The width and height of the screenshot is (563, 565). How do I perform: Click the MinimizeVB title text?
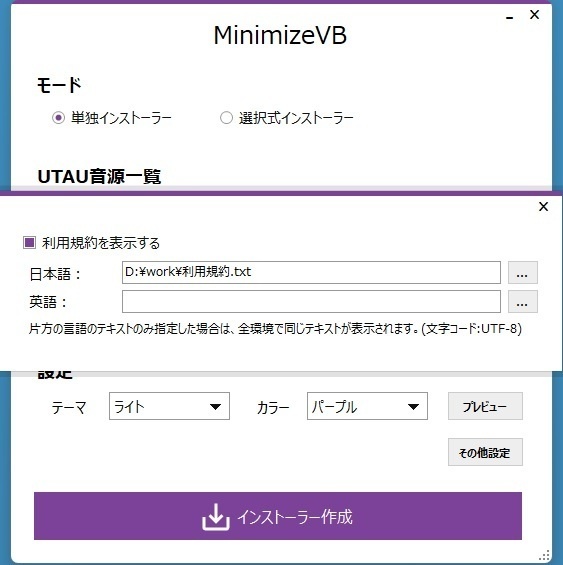280,35
